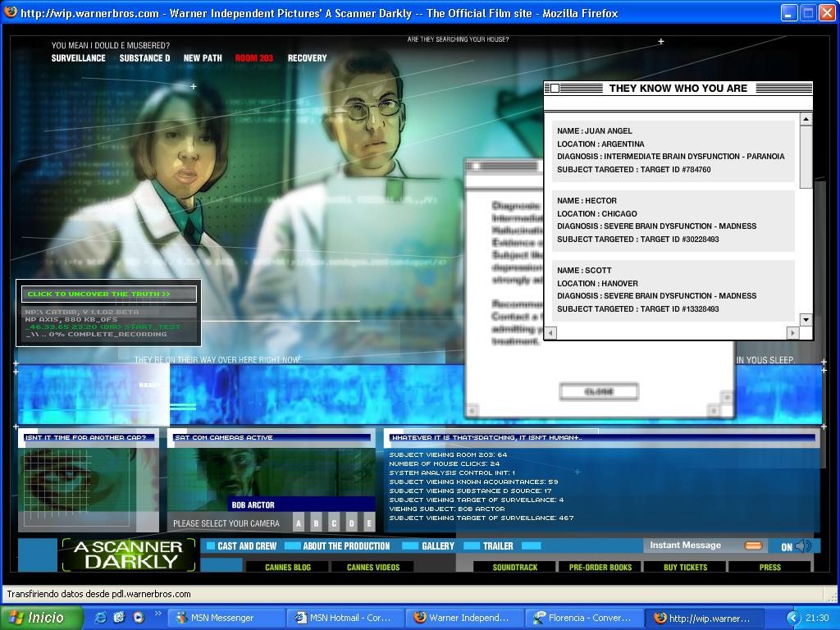Click BOB ARCTOR label under camera
This screenshot has width=840, height=630.
tap(253, 504)
